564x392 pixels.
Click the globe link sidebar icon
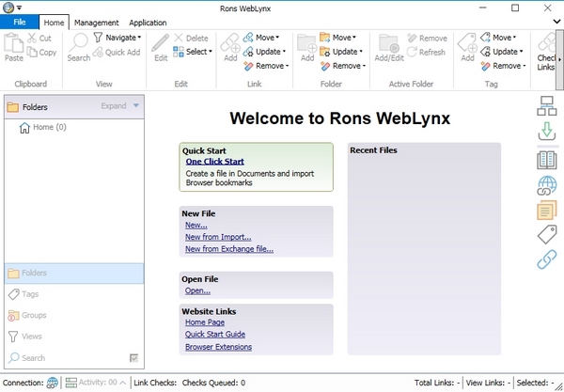pos(547,185)
